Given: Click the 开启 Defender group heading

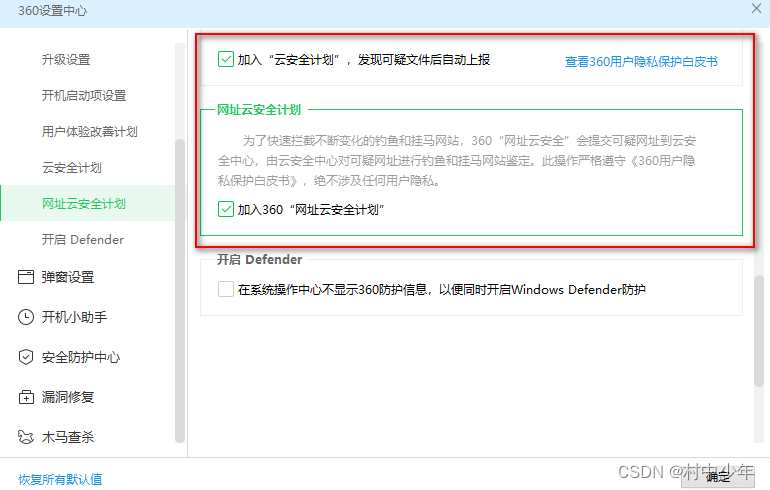Looking at the screenshot, I should point(259,259).
